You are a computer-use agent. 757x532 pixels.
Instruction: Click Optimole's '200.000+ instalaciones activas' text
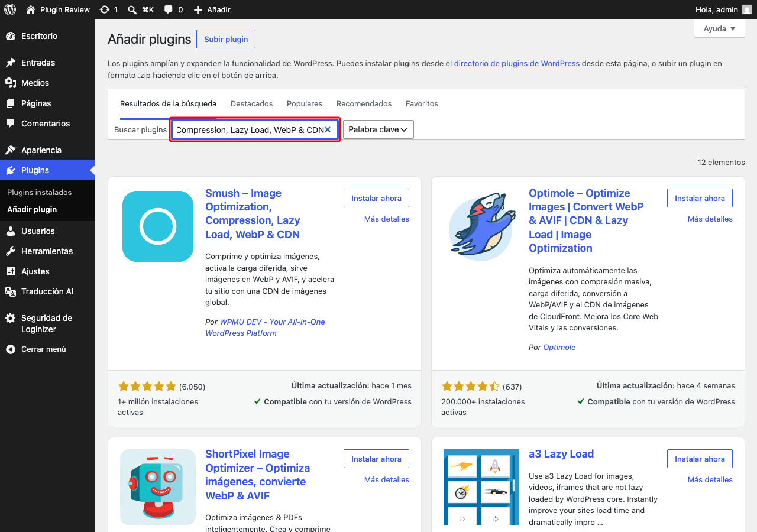(483, 407)
